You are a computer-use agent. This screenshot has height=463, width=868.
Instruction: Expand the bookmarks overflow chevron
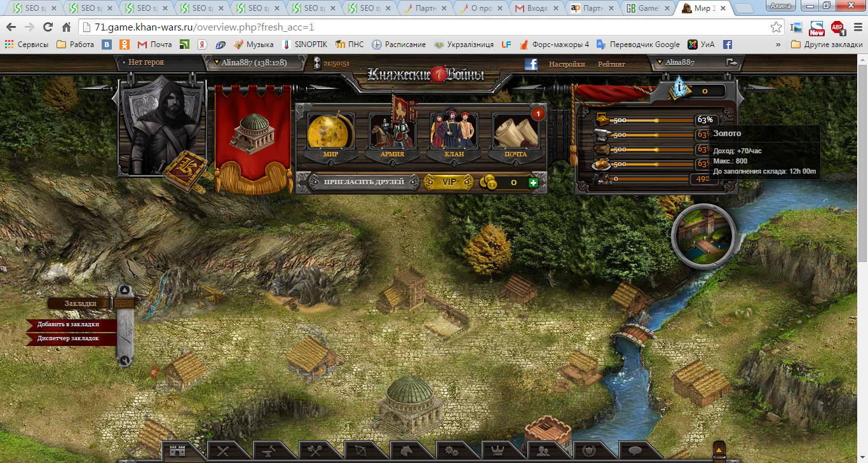[778, 45]
